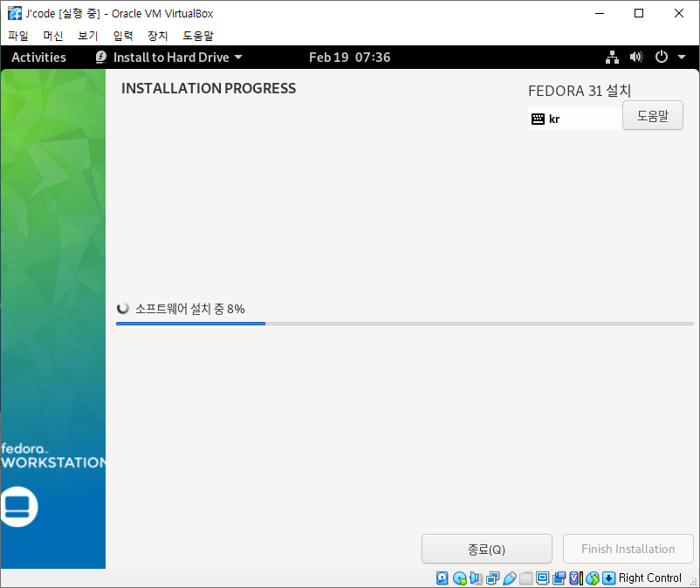This screenshot has height=588, width=700.
Task: Open the 도움말 menu in VirtualBox menu bar
Action: pos(198,36)
